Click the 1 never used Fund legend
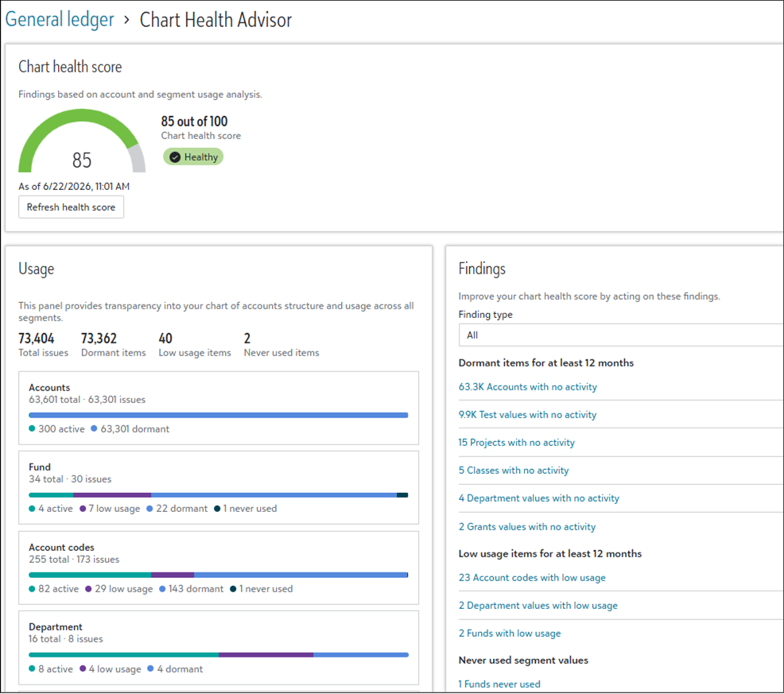Viewport: 784px width, 694px height. click(x=246, y=509)
